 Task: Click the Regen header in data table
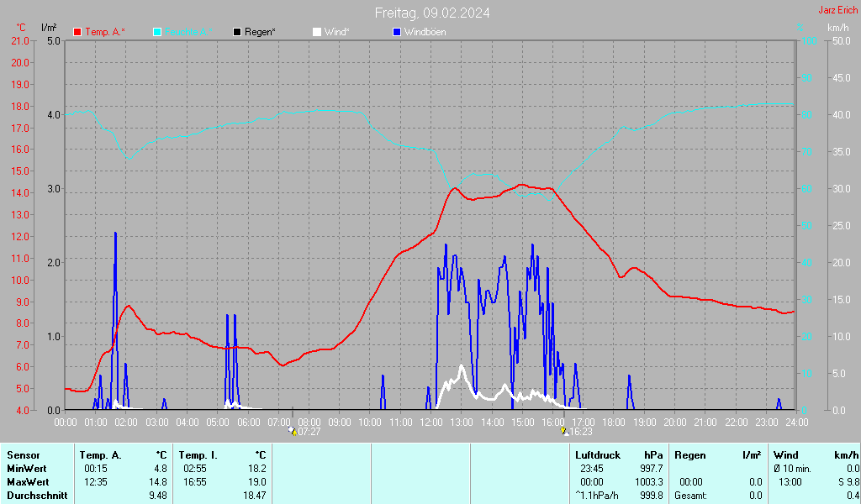(690, 455)
